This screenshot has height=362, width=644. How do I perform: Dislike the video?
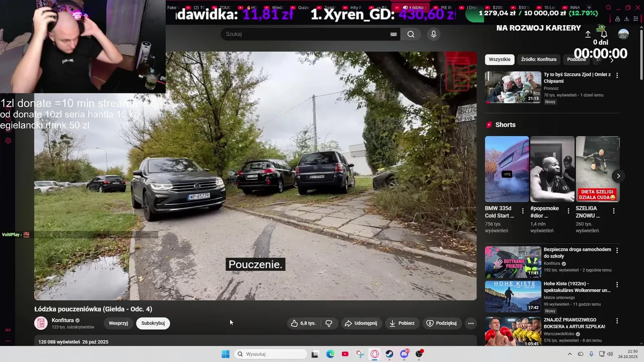click(x=329, y=323)
